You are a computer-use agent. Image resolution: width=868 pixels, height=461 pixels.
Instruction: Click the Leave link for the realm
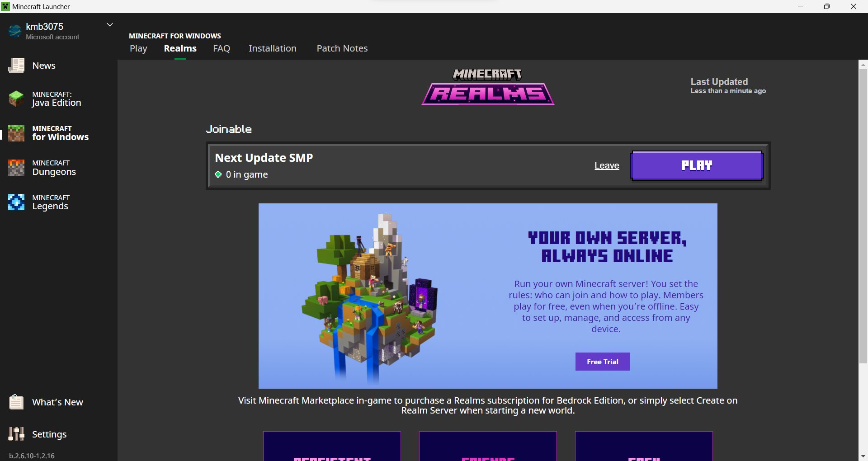[x=607, y=165]
